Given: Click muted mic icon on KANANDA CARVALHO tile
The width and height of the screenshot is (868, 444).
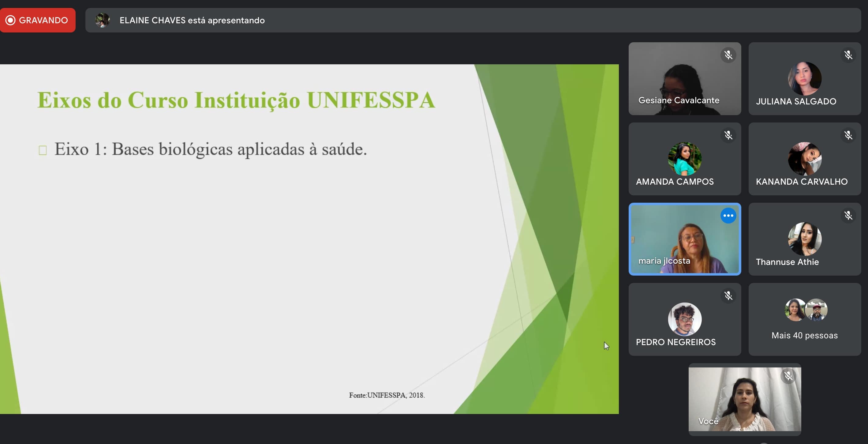Looking at the screenshot, I should pyautogui.click(x=848, y=135).
